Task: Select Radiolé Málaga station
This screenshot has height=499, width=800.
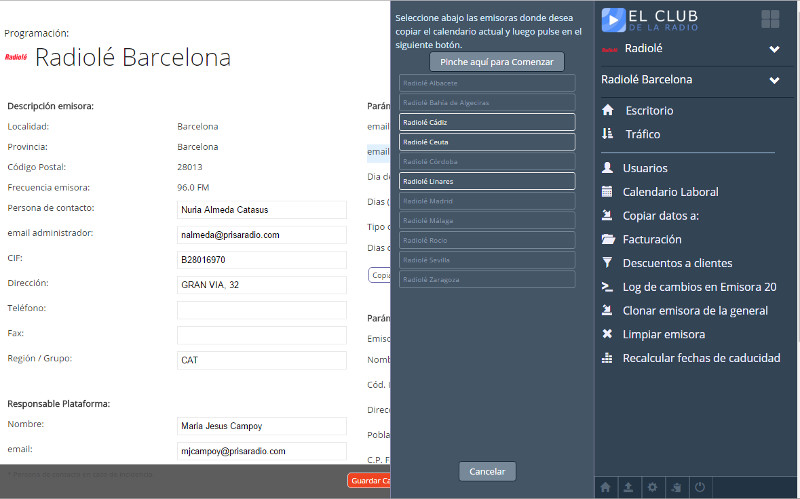Action: [487, 220]
